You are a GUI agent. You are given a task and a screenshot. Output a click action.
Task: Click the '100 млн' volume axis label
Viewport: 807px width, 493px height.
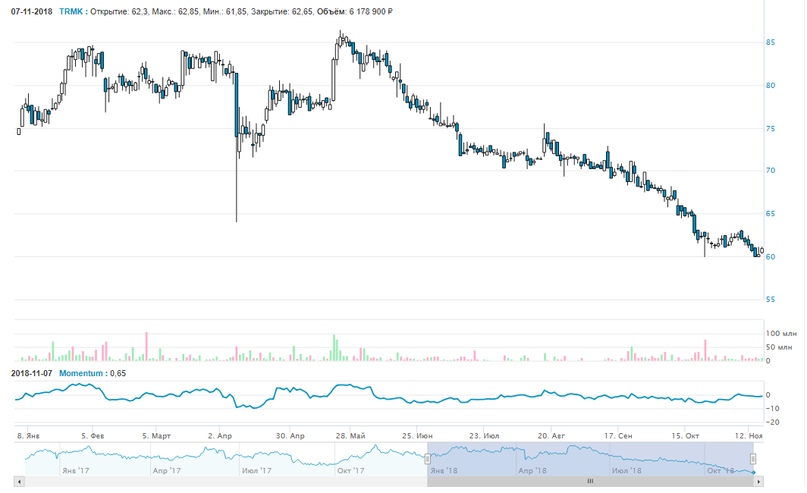tap(778, 332)
